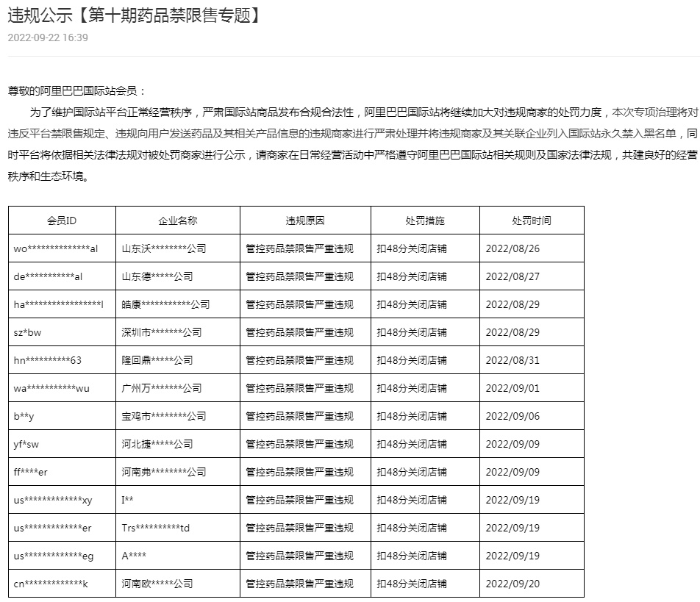
Task: Click the 2022/08/29 date in the 皓康 row
Action: coord(512,304)
